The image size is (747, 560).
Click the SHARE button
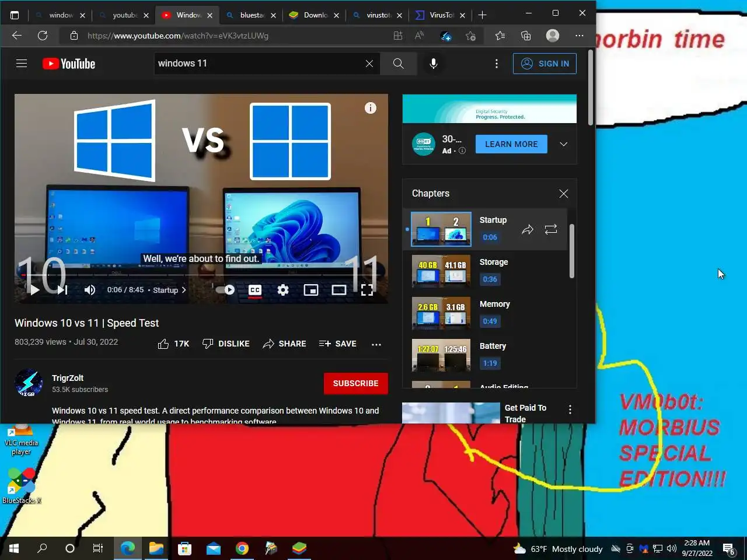[x=284, y=344]
